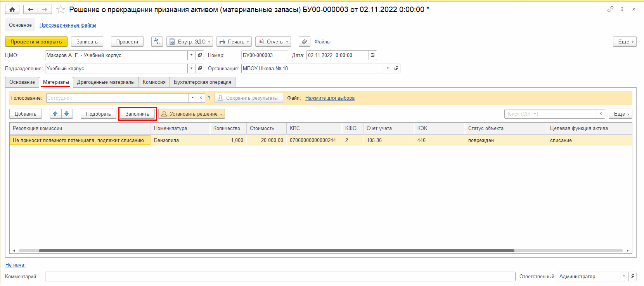The width and height of the screenshot is (644, 286).
Task: Click the Провести button
Action: [x=127, y=42]
